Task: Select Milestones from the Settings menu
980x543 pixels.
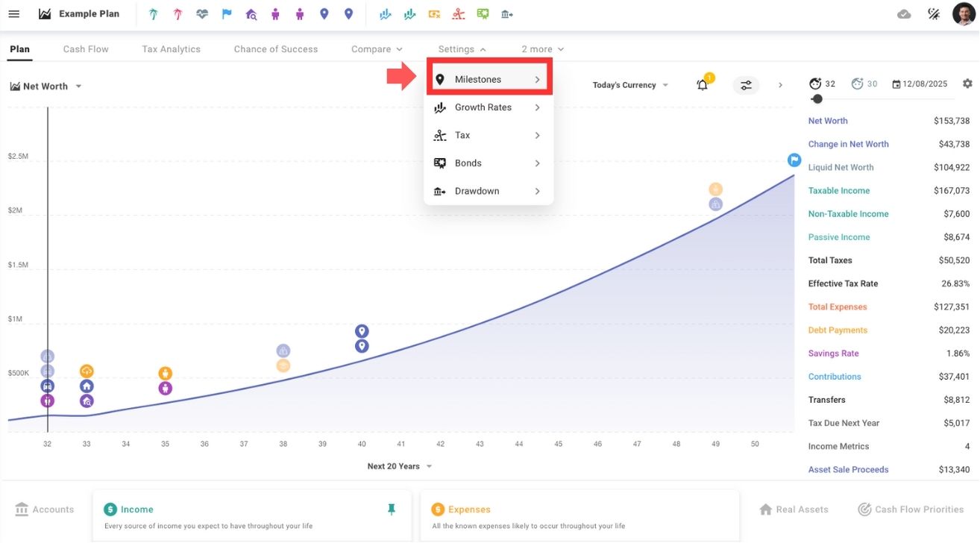Action: [x=489, y=79]
